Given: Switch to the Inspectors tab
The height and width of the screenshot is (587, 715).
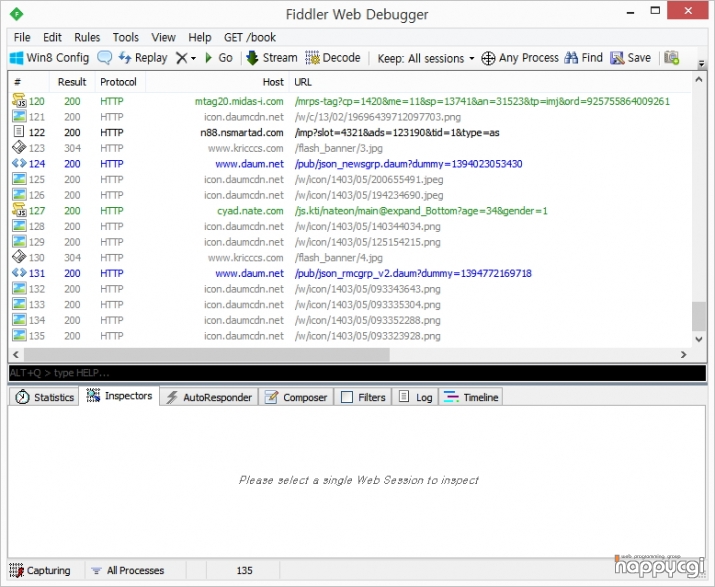Looking at the screenshot, I should tap(119, 396).
